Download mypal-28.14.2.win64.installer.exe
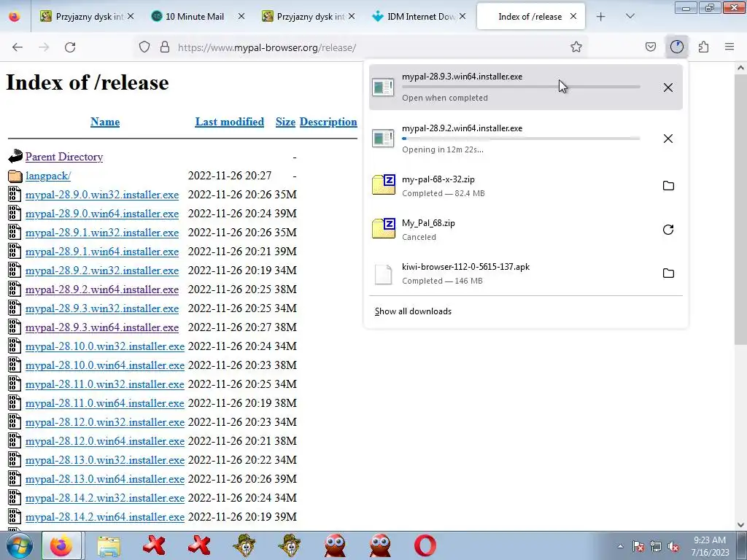The width and height of the screenshot is (747, 560). [105, 517]
